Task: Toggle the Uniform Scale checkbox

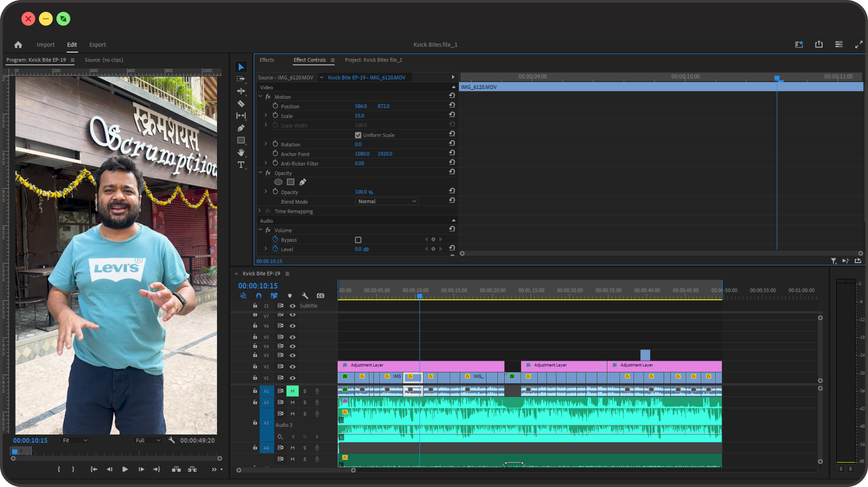Action: (x=358, y=135)
